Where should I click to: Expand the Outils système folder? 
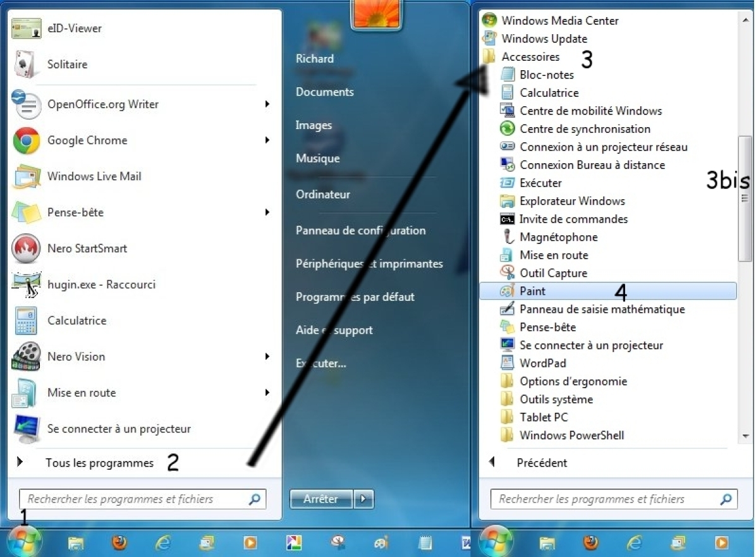pyautogui.click(x=556, y=400)
